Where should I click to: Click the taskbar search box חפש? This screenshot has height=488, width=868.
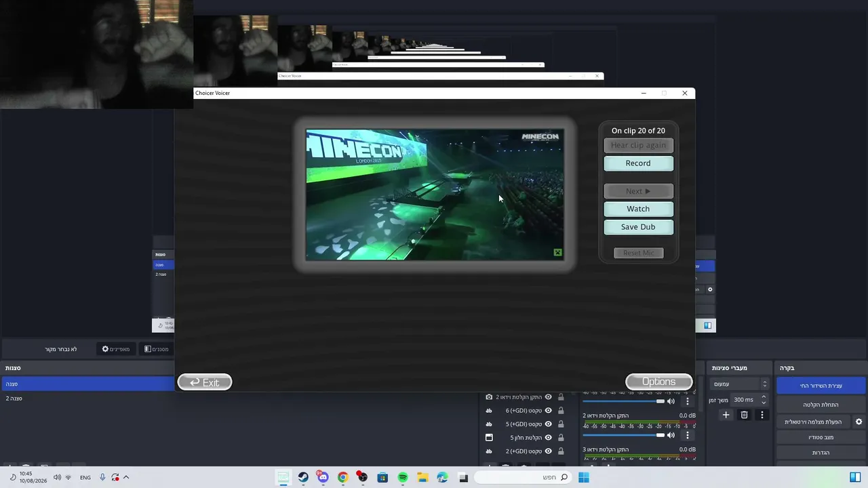point(522,478)
